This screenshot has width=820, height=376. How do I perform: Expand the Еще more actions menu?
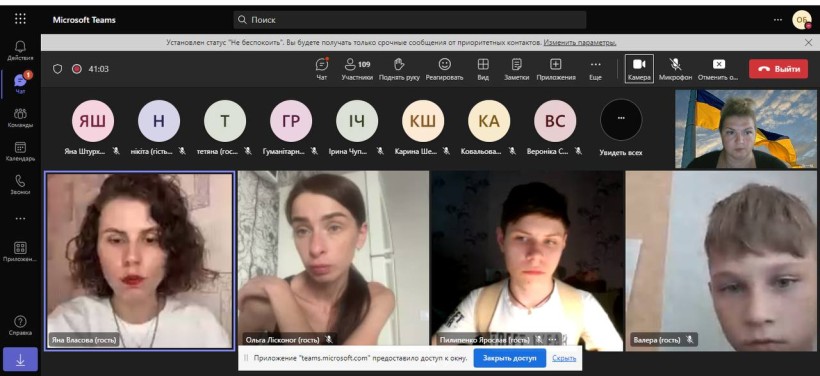point(595,69)
